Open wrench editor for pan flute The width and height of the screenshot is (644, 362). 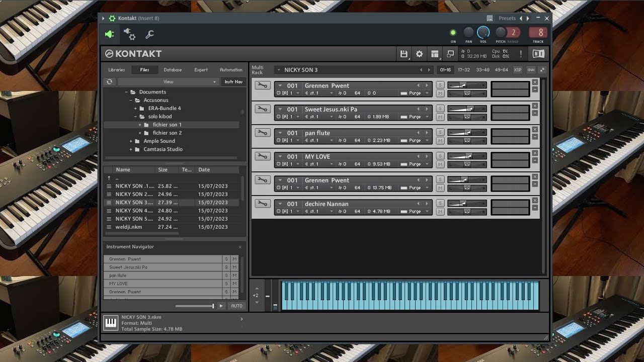coord(262,133)
